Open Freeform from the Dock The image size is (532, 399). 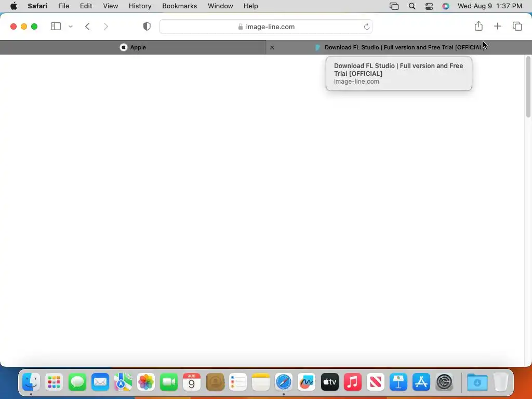click(x=307, y=382)
